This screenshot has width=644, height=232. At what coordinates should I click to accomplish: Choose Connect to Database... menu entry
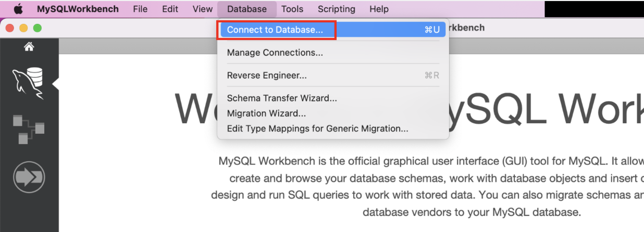click(333, 30)
